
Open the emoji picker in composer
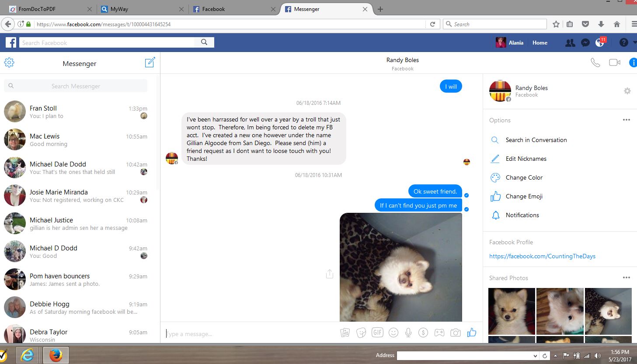[393, 333]
